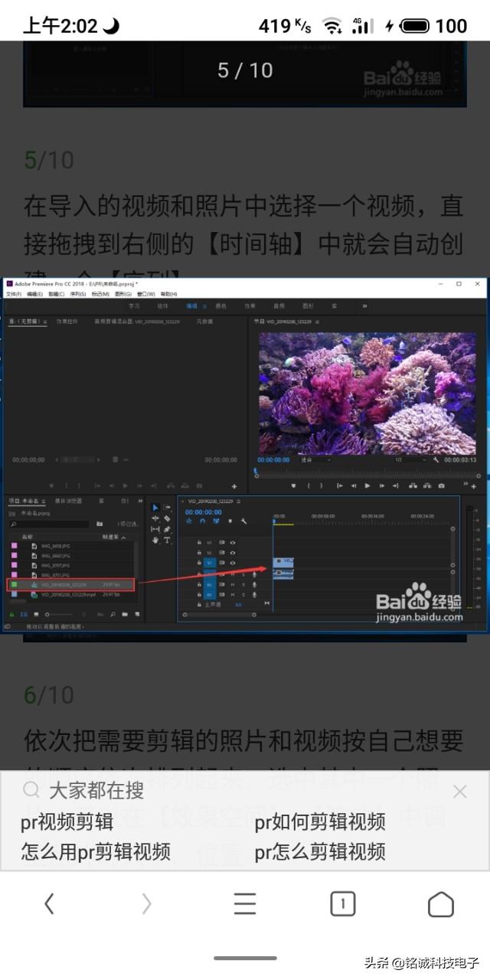Open the 编辑(E) menu in Premiere
Viewport: 490px width, 980px height.
point(34,294)
